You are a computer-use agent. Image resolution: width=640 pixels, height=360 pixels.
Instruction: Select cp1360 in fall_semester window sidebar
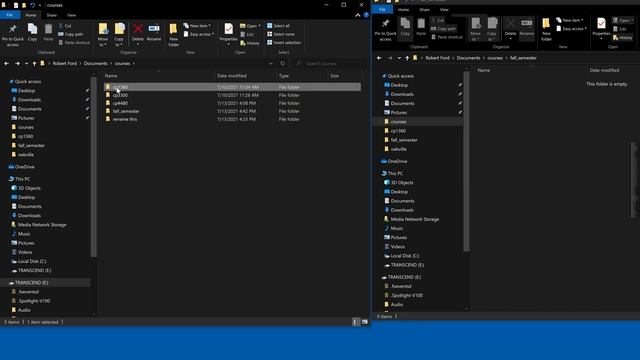(x=398, y=131)
